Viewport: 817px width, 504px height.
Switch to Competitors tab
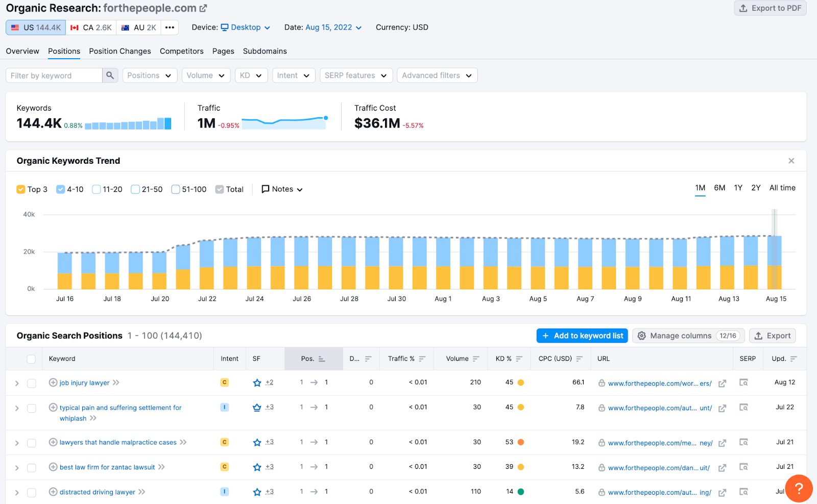click(x=182, y=51)
